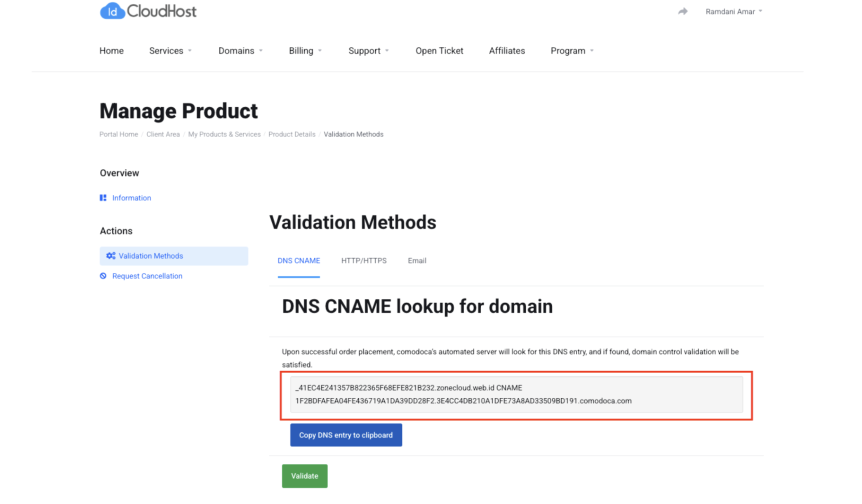Expand the Services menu
Viewport: 862px width, 504px height.
(170, 51)
